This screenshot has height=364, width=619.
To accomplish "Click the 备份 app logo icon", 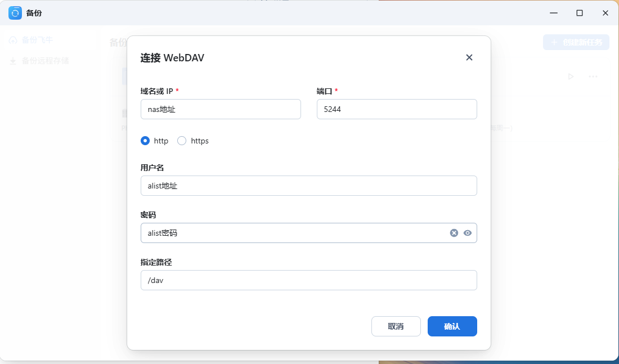I will click(x=15, y=13).
